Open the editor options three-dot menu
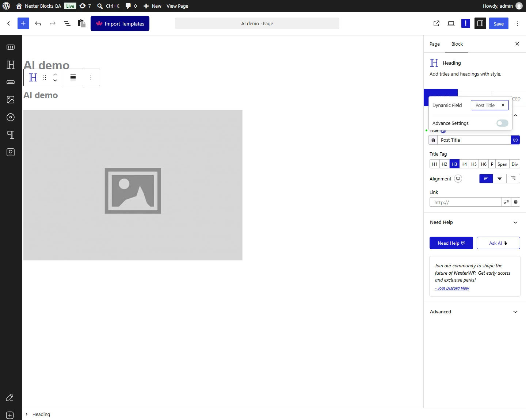This screenshot has height=420, width=526. (x=517, y=23)
